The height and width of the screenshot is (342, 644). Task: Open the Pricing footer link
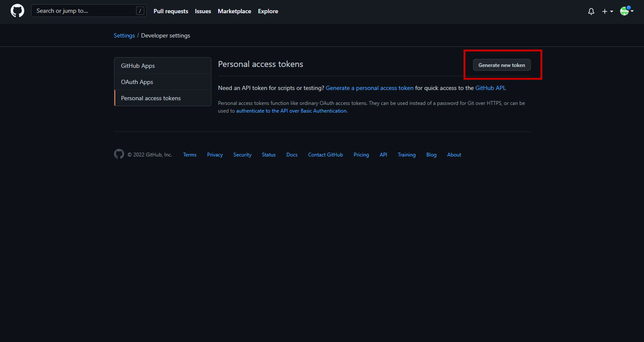(361, 155)
